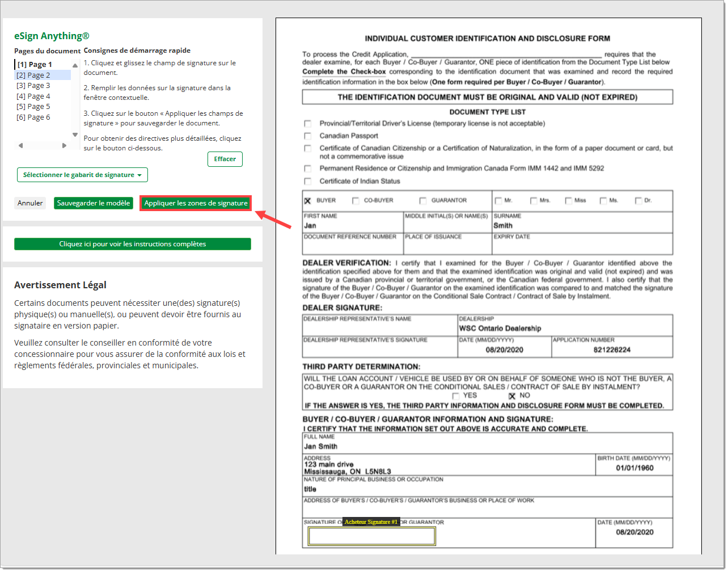Click the page list scroll up arrow
Screen dimensions: 728x572
[75, 65]
